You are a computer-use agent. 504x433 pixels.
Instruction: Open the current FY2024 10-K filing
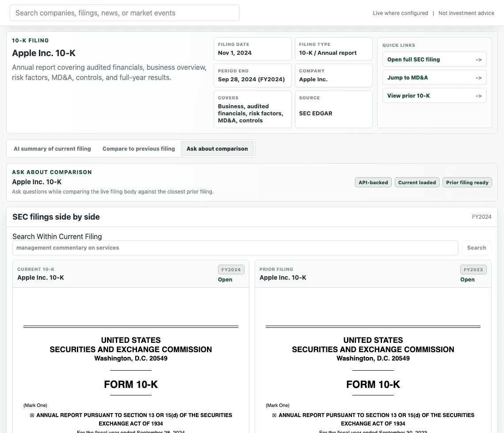coord(225,279)
